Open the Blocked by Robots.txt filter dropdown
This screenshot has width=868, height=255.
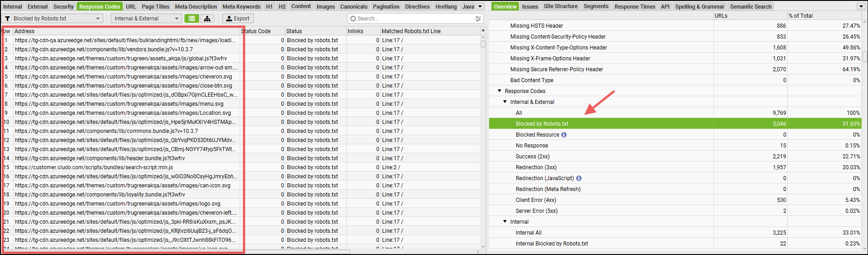[x=52, y=19]
